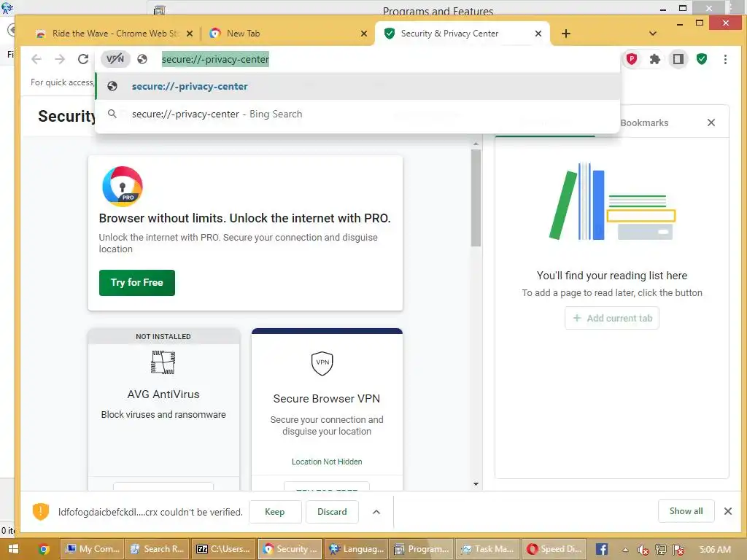Open the green Security & Privacy shield icon
The width and height of the screenshot is (747, 560).
coord(701,59)
